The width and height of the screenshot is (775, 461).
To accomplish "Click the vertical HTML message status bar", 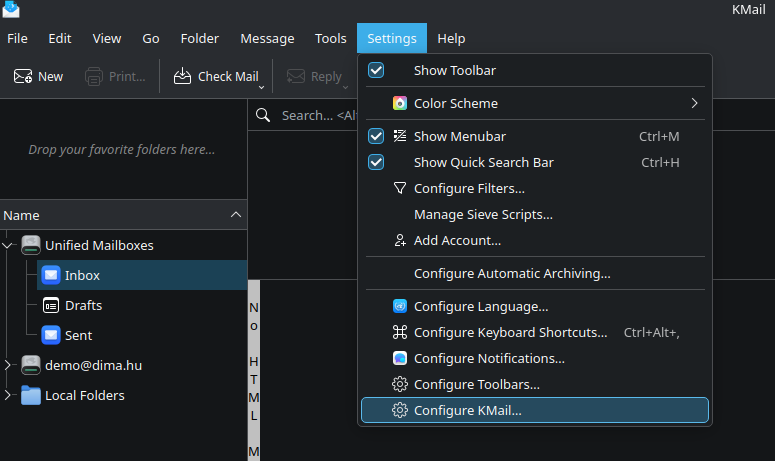I will coord(254,371).
